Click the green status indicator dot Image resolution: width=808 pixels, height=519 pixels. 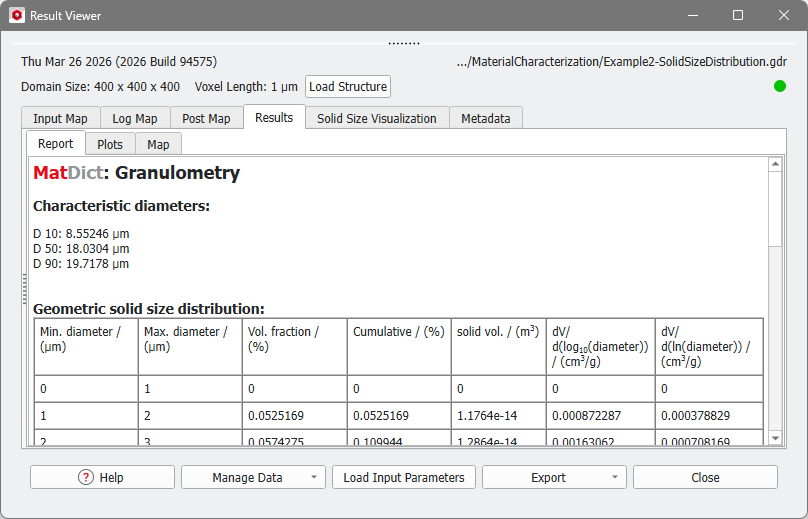pos(780,86)
